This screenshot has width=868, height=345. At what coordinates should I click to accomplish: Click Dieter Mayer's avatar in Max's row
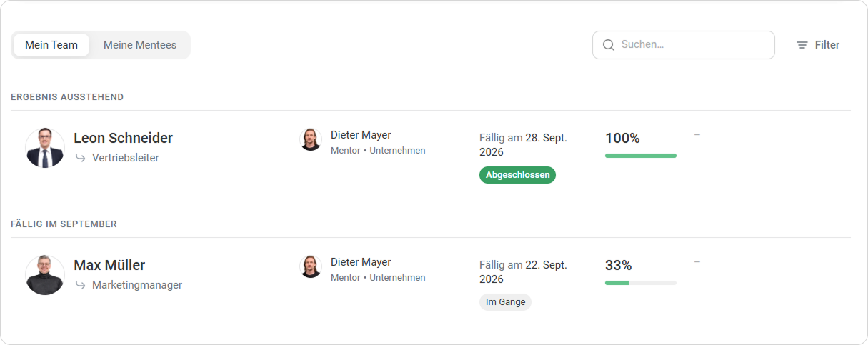pyautogui.click(x=311, y=266)
